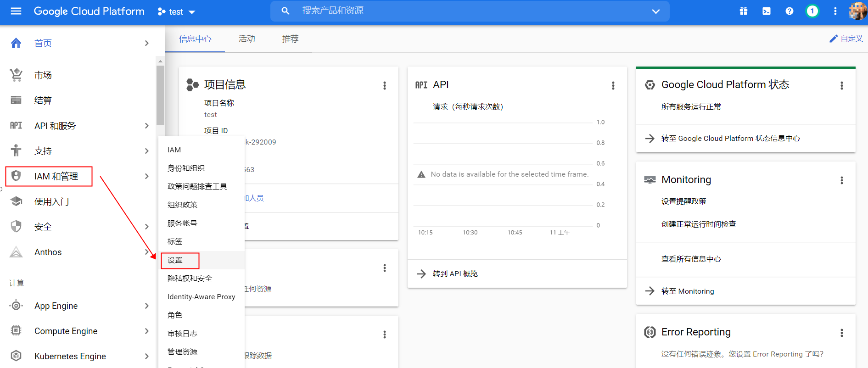Viewport: 868px width, 368px height.
Task: Click the left sidebar scrollbar thumb
Action: coord(160,95)
